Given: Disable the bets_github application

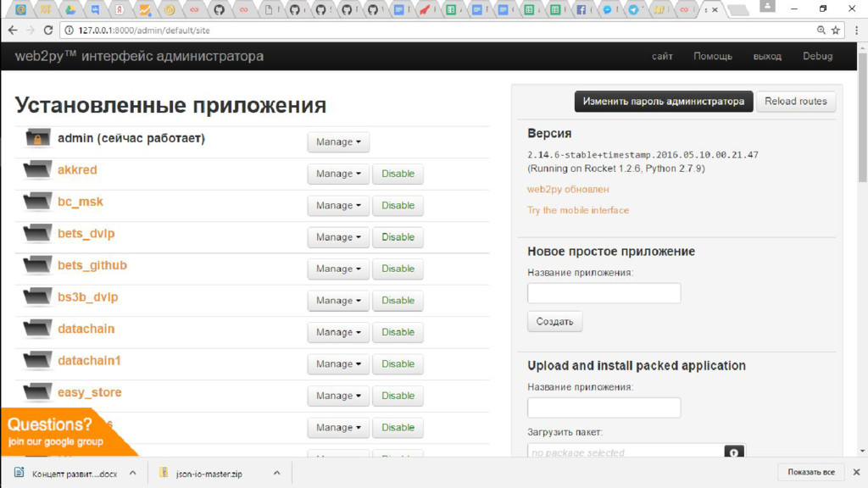Looking at the screenshot, I should coord(398,269).
